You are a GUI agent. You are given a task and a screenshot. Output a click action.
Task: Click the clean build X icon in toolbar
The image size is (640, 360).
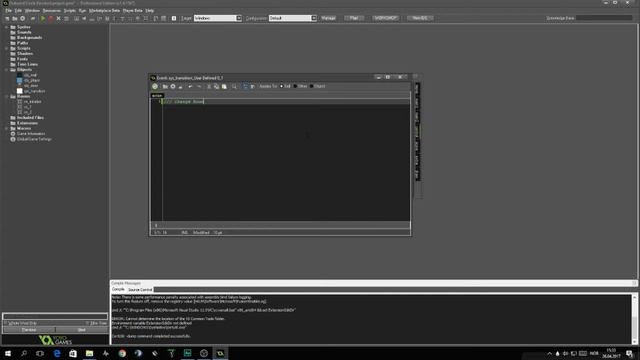point(58,18)
